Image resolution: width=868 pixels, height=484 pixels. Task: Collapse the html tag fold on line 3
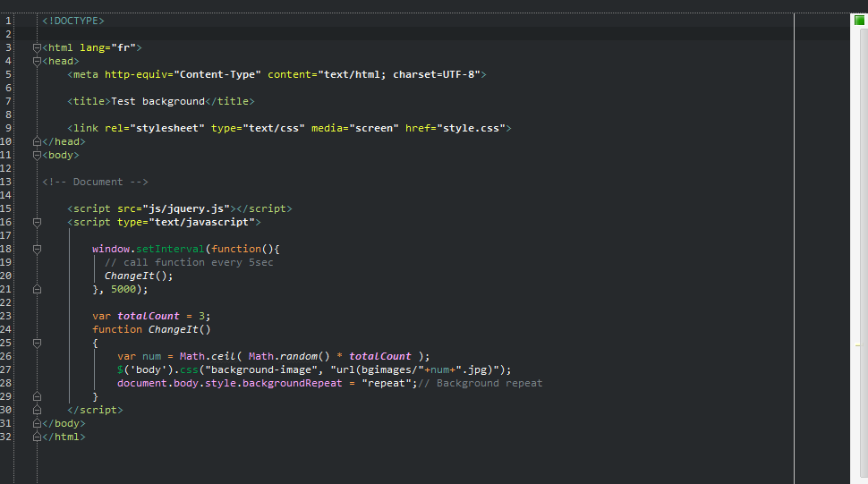pyautogui.click(x=37, y=47)
